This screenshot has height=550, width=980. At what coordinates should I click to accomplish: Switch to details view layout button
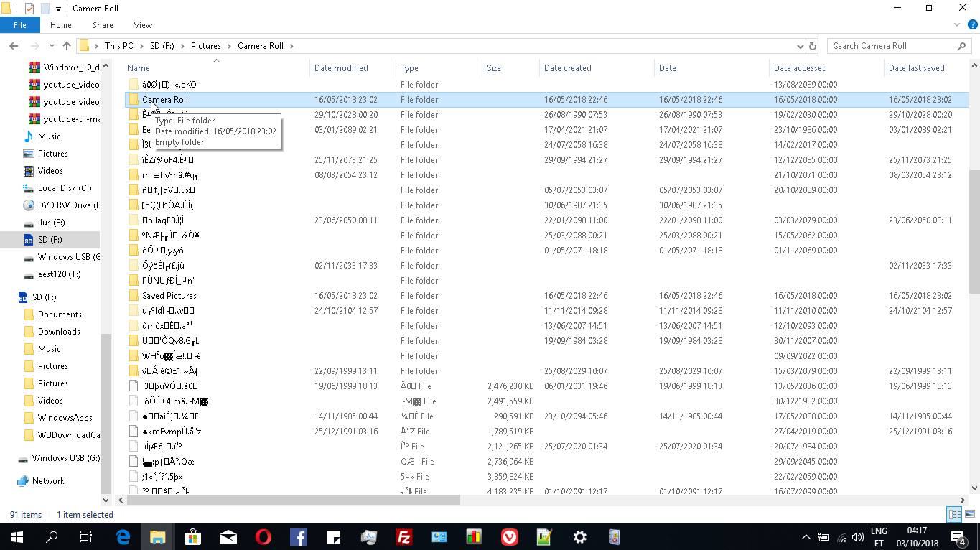click(x=954, y=514)
